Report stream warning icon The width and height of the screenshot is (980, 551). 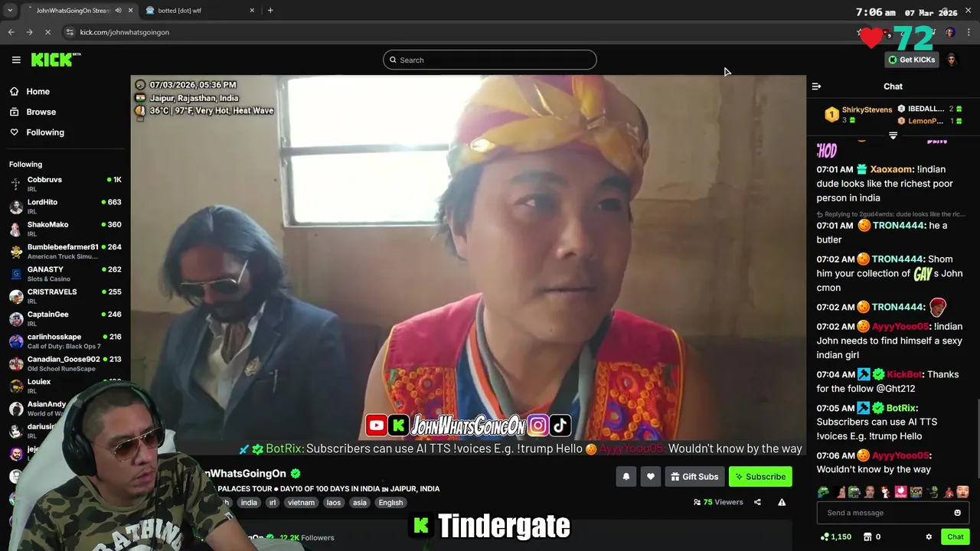click(x=782, y=502)
